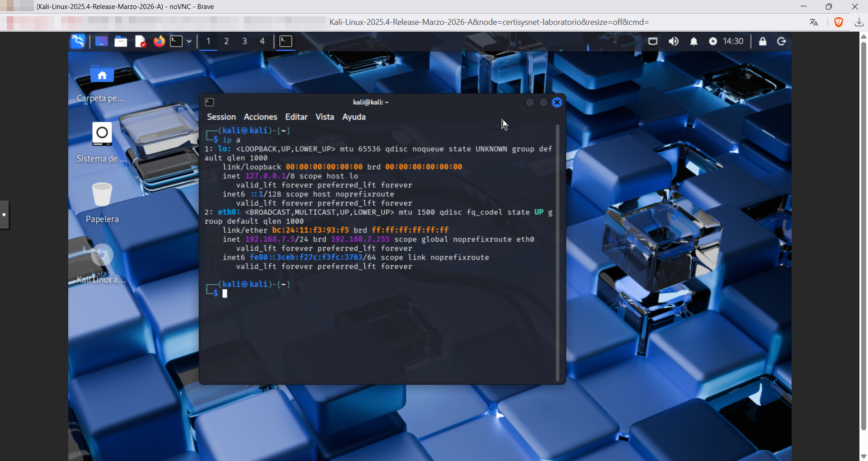Launch terminal emulator from the panel
868x461 pixels.
pos(176,41)
